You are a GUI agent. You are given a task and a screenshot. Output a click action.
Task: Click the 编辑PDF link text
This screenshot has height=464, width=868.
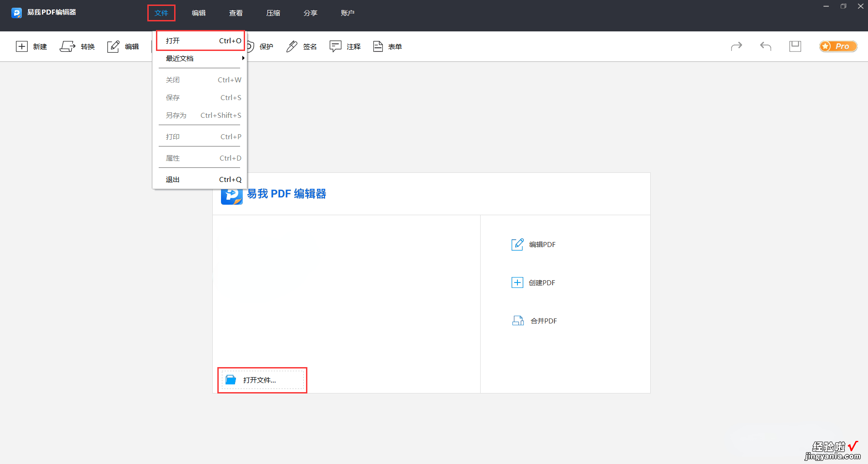542,245
